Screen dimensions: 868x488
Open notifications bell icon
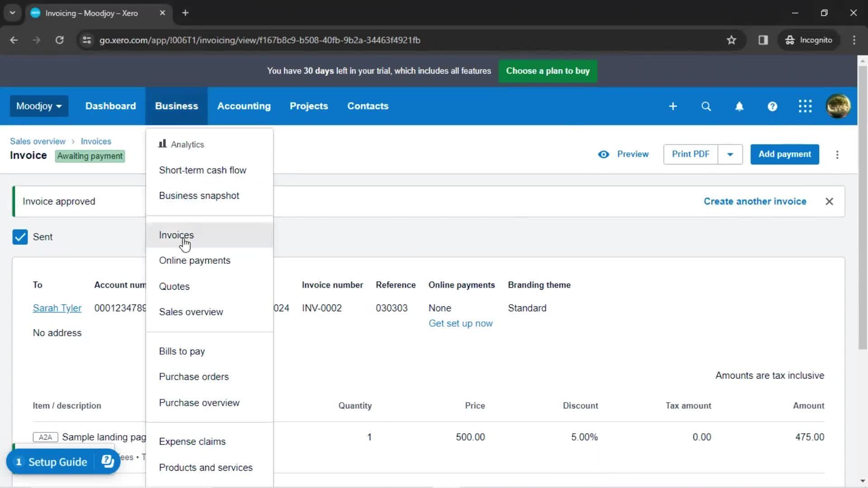739,106
